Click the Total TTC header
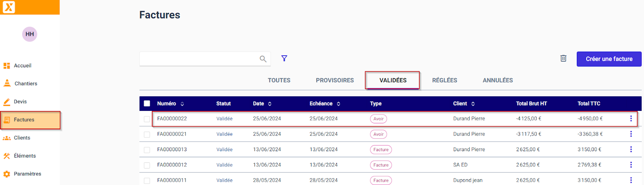644x185 pixels. [x=589, y=104]
